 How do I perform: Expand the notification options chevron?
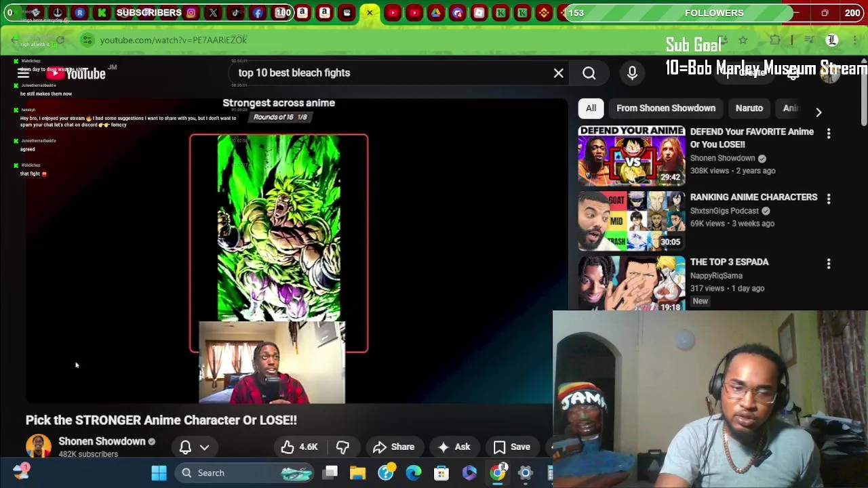pyautogui.click(x=204, y=447)
